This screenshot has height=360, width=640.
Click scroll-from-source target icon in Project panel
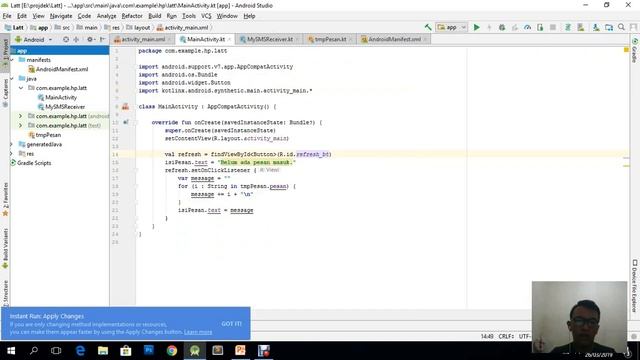[66, 40]
